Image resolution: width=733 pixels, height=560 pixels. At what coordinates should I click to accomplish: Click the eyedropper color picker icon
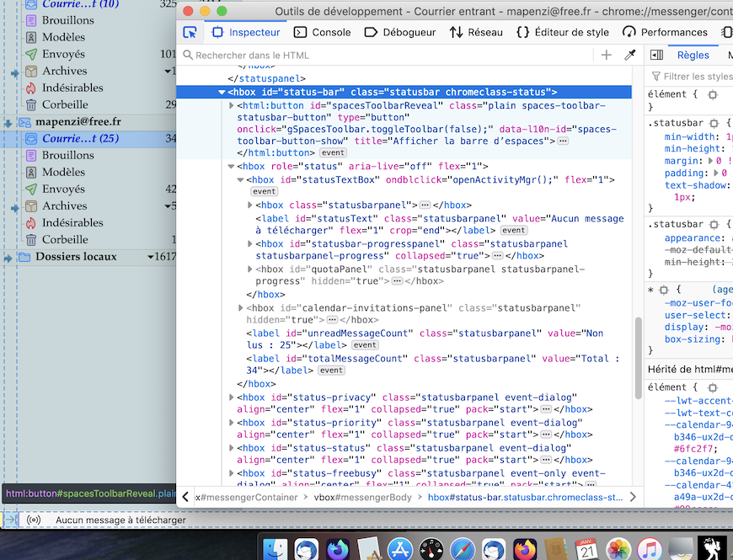tap(629, 55)
